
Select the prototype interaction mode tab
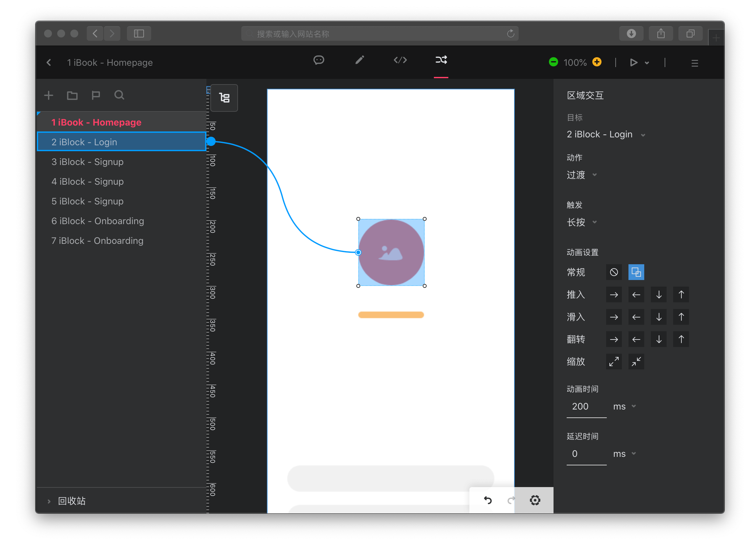(x=441, y=60)
